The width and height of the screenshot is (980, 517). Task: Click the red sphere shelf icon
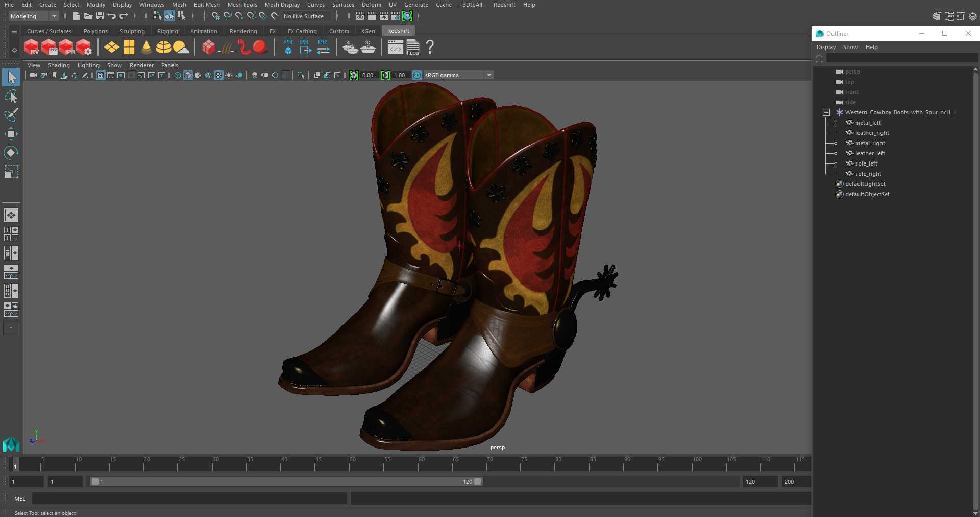[x=260, y=48]
